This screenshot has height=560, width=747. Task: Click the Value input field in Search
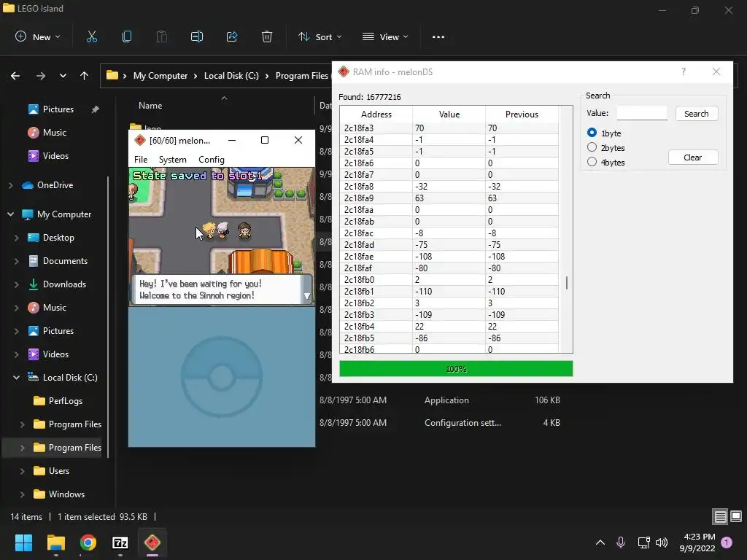click(x=642, y=113)
